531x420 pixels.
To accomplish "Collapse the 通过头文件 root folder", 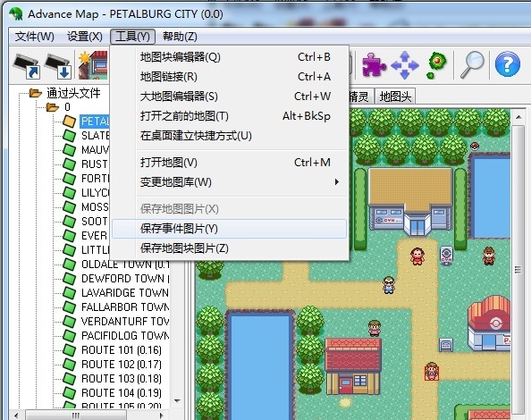I will click(35, 93).
